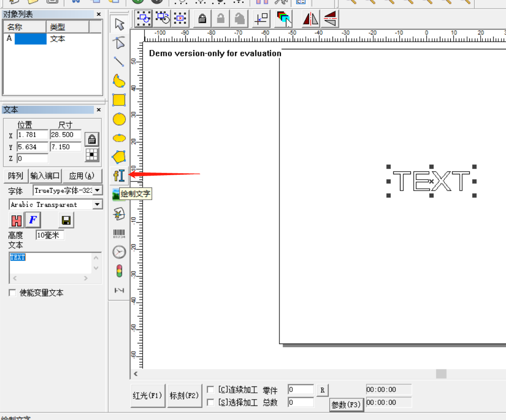The image size is (506, 420).
Task: Click the Y position field 5.634
Action: coord(33,147)
